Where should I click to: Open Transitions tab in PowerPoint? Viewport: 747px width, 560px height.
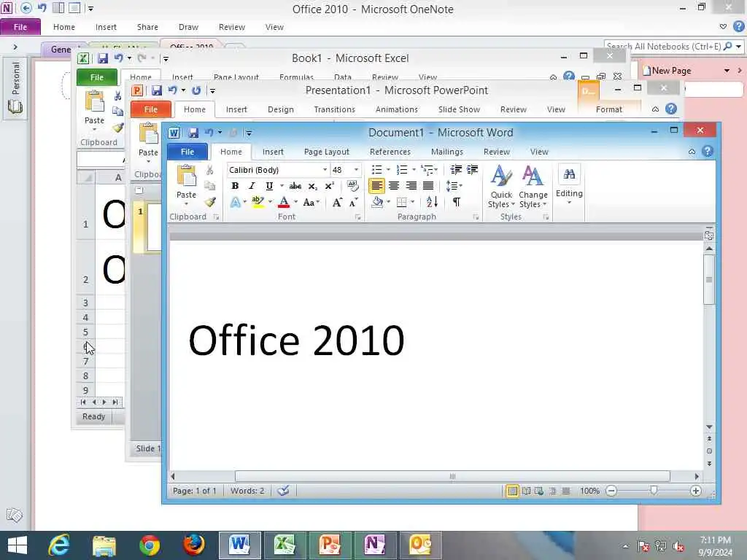334,109
